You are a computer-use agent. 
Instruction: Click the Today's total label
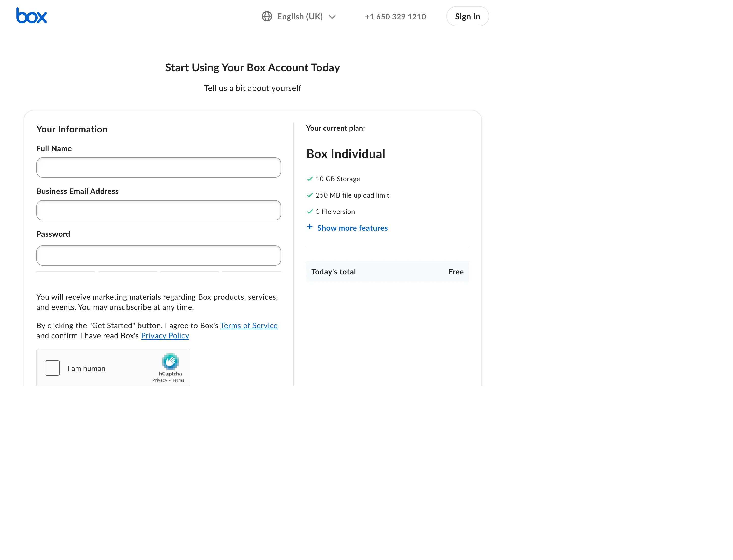coord(333,272)
